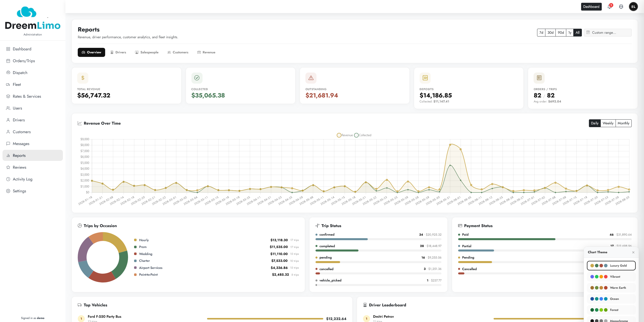This screenshot has width=644, height=322.
Task: Click the bug report icon
Action: [621, 7]
